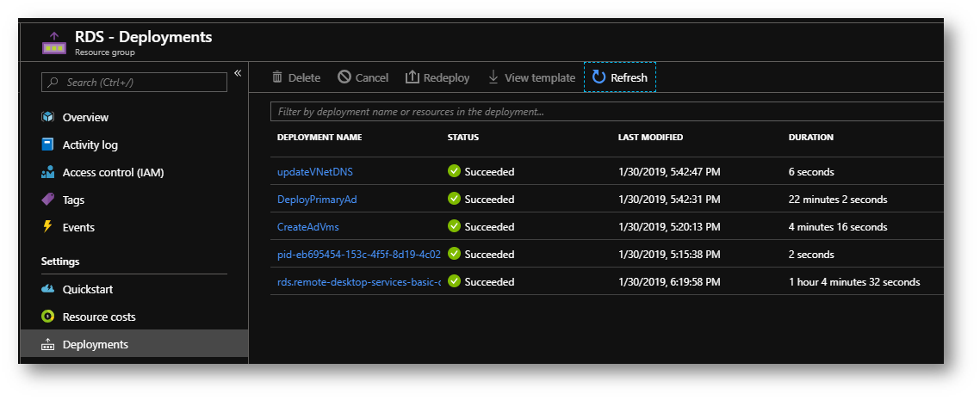Click the Refresh circular arrow icon
The height and width of the screenshot is (400, 980).
(x=599, y=77)
